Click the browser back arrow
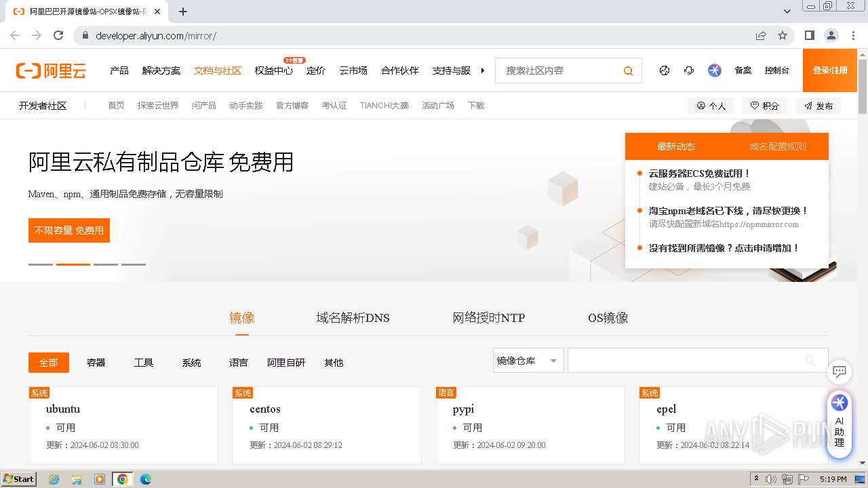Image resolution: width=868 pixels, height=488 pixels. (x=15, y=35)
